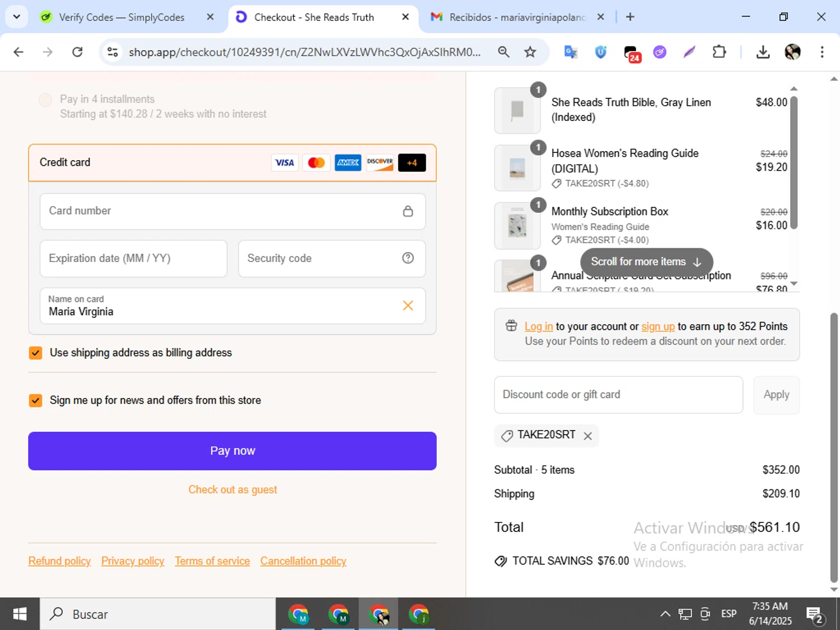Screen dimensions: 840x630
Task: Open browser Downloads
Action: (763, 52)
